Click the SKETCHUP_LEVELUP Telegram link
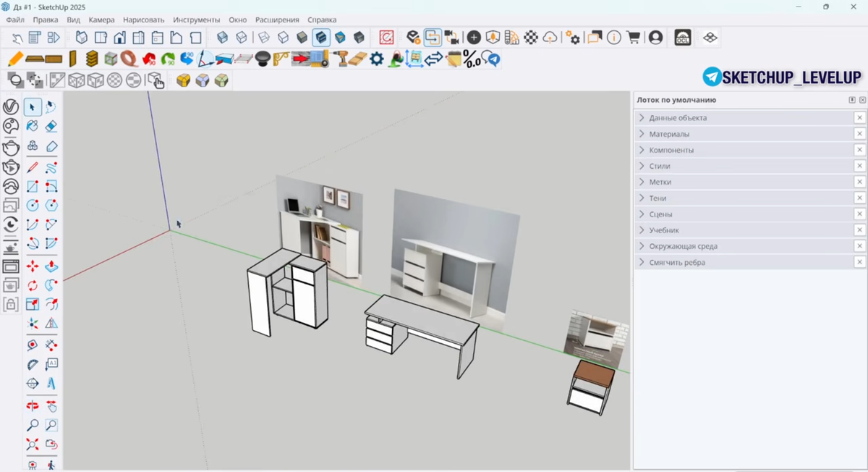 pyautogui.click(x=781, y=77)
